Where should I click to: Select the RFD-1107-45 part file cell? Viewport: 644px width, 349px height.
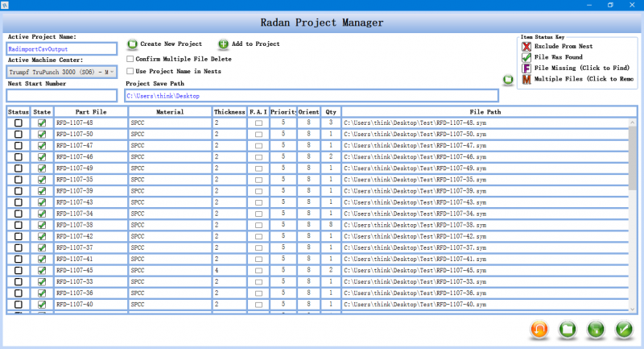tap(89, 270)
